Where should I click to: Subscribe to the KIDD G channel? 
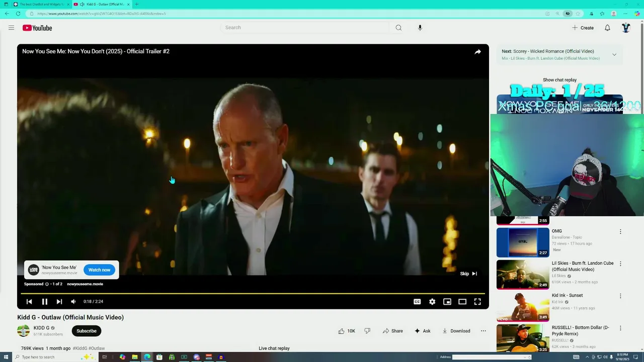tap(87, 331)
